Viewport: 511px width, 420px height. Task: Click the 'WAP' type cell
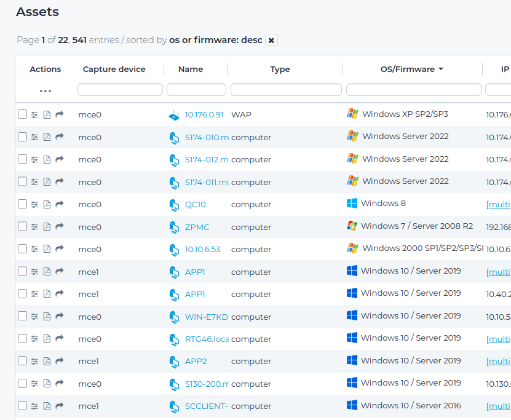(x=241, y=115)
